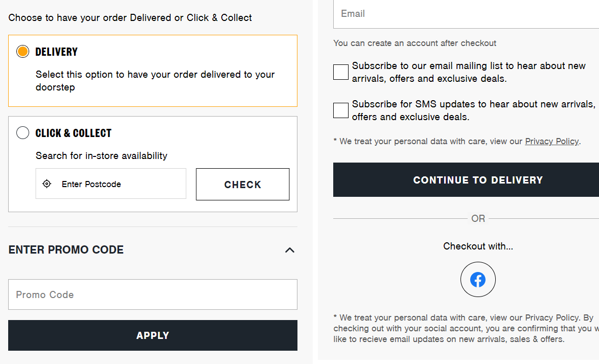Open the Privacy Policy link
This screenshot has height=364, width=599.
click(551, 141)
